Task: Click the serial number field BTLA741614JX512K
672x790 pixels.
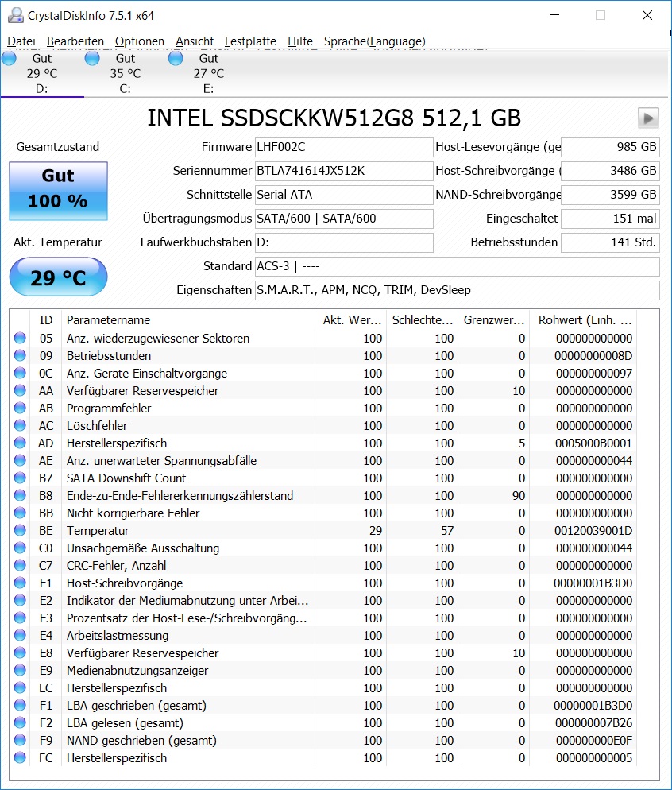Action: (x=344, y=171)
